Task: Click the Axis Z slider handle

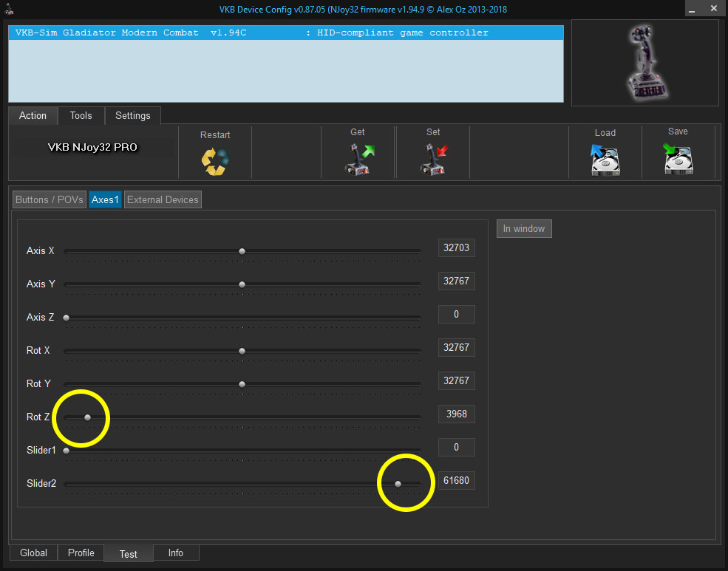Action: (67, 318)
